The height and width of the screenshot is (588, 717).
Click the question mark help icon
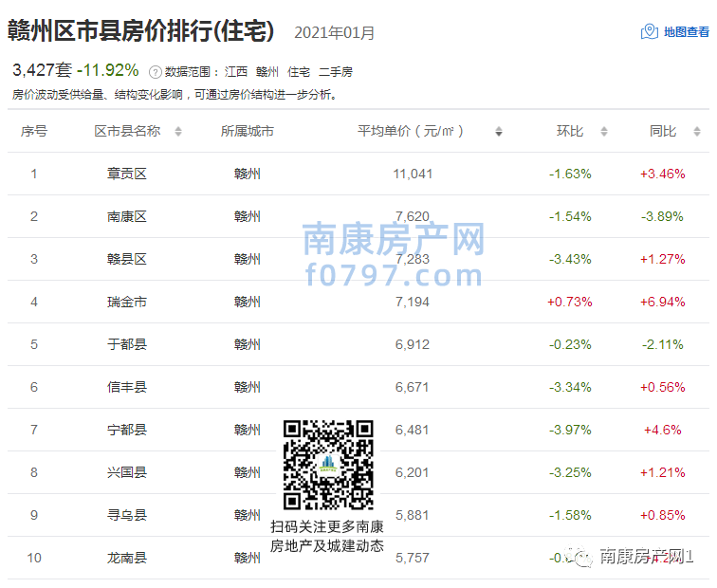pyautogui.click(x=155, y=72)
